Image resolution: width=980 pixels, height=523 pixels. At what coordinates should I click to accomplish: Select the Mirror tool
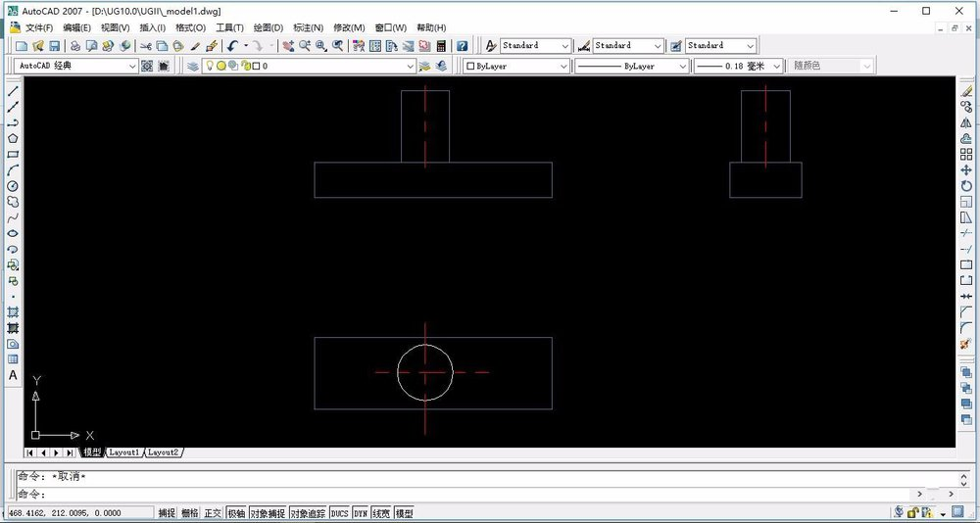(x=966, y=123)
